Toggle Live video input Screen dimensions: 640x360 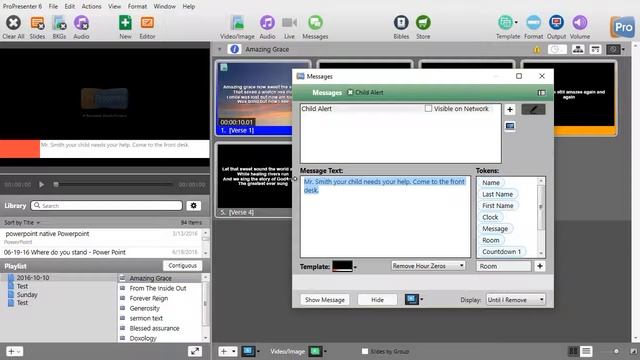[x=289, y=23]
